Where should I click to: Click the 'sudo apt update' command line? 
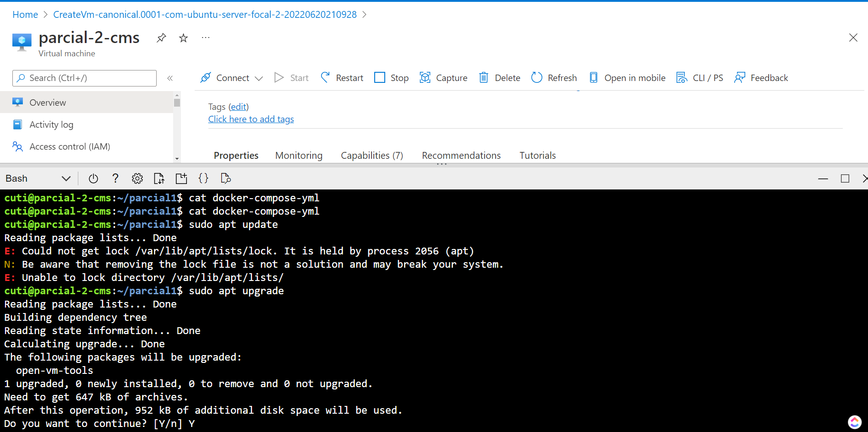point(233,225)
